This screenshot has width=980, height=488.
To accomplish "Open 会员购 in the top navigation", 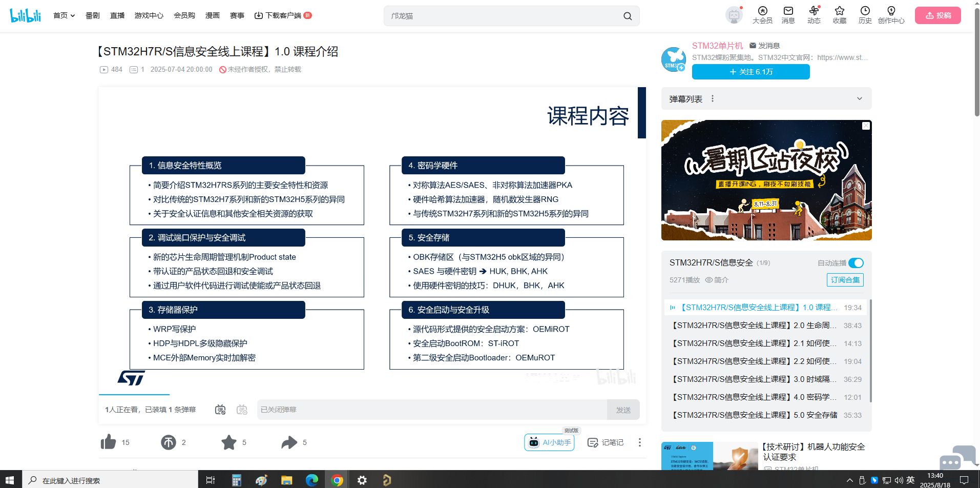I will pyautogui.click(x=184, y=15).
